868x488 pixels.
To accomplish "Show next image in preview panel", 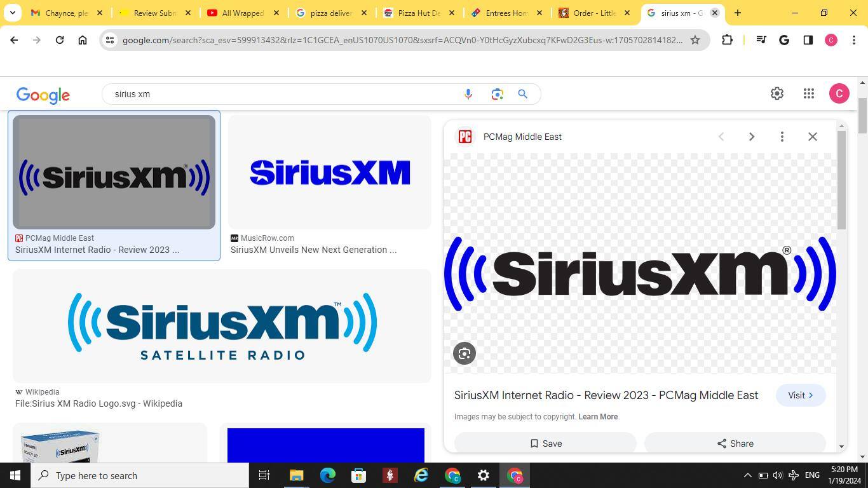I will tap(751, 137).
